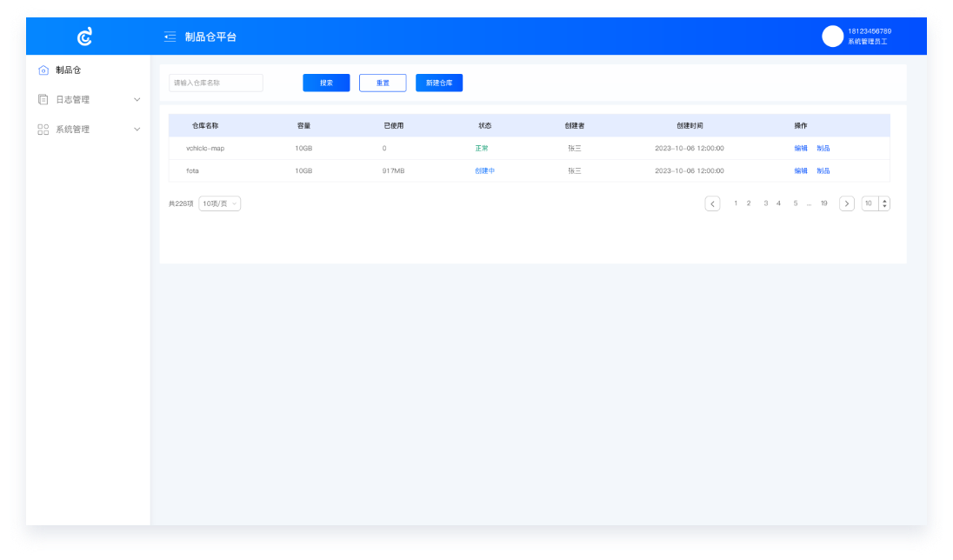Click the 新建仓库 button
The width and height of the screenshot is (953, 560).
pos(439,83)
